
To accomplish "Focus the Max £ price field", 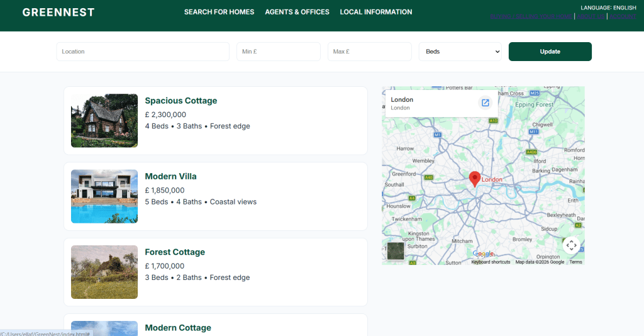I will coord(370,52).
